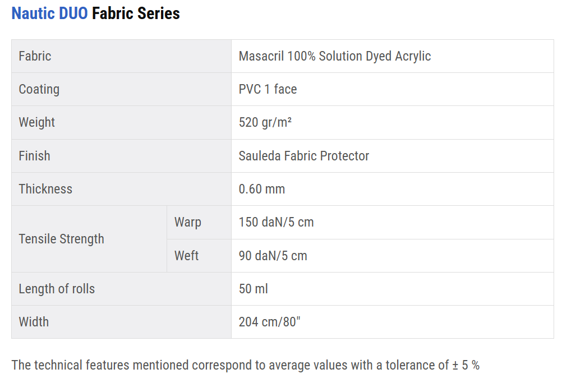The image size is (562, 392).
Task: Select the Length of rolls label
Action: click(57, 289)
